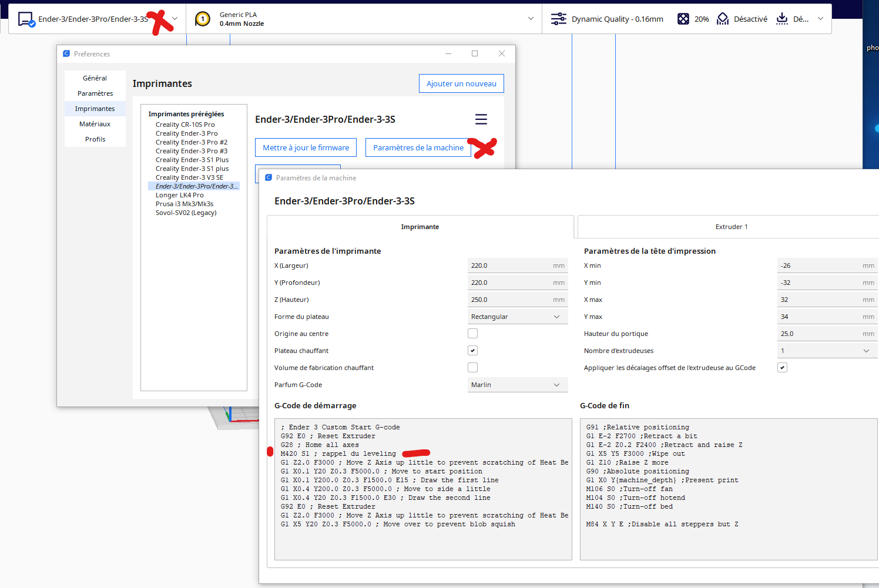Expand the printer selector dropdown arrow
879x588 pixels.
(x=175, y=19)
